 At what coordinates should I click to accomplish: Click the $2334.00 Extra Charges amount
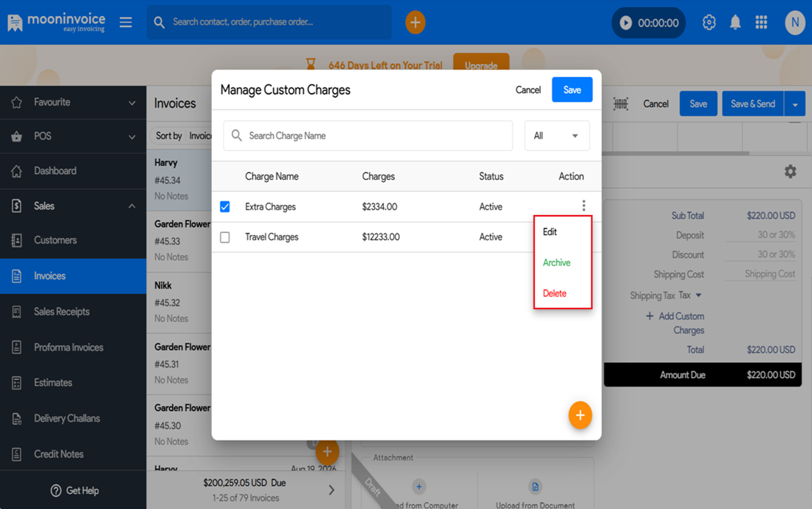click(x=379, y=207)
